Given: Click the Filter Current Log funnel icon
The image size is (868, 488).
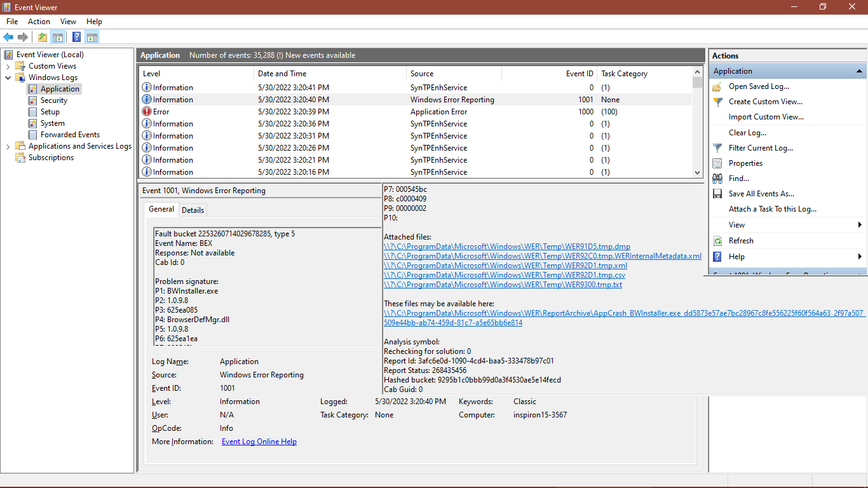Looking at the screenshot, I should (x=717, y=148).
